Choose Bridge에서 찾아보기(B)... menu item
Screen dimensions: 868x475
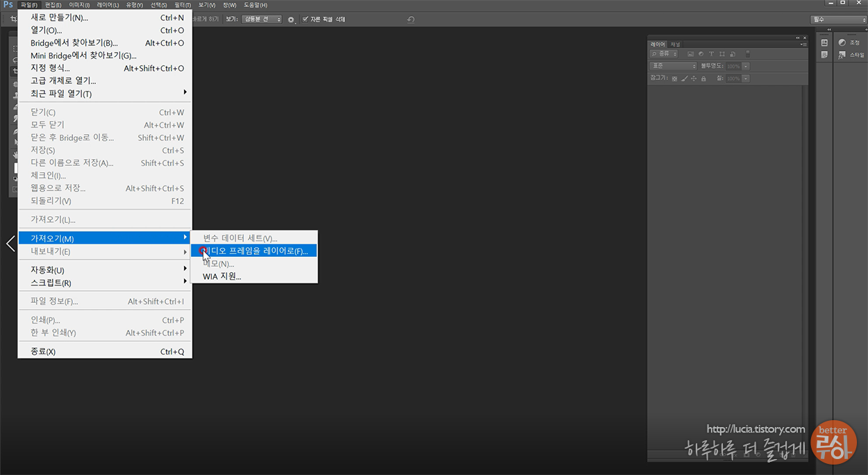coord(105,43)
